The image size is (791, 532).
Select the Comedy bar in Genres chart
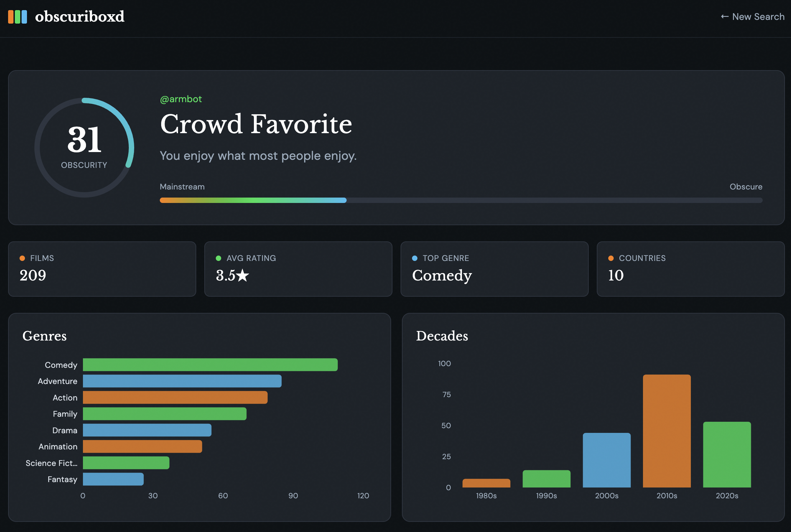pyautogui.click(x=210, y=365)
